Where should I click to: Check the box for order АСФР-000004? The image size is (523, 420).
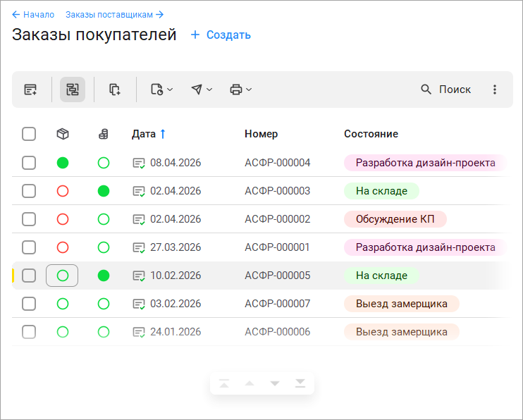click(29, 163)
